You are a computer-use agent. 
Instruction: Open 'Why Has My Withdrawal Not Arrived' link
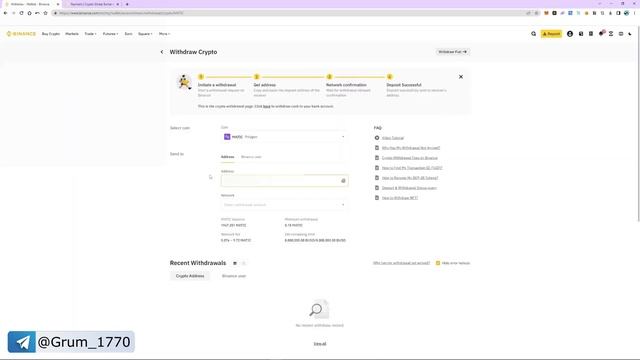(x=411, y=148)
